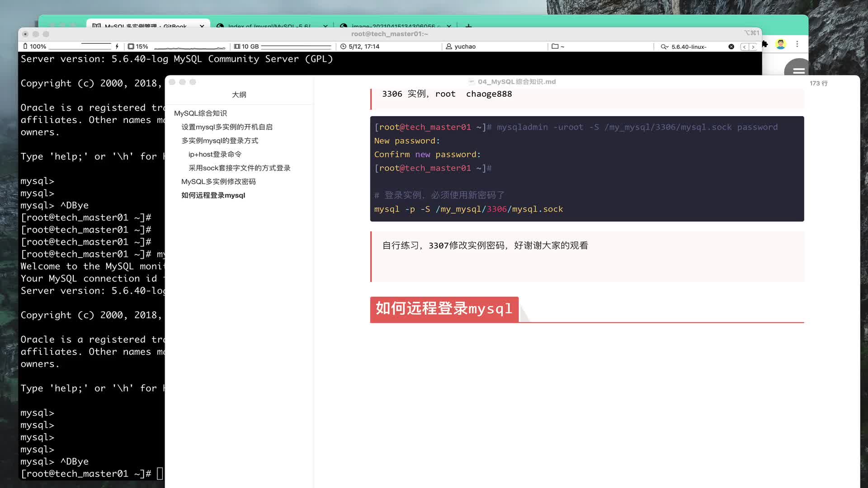Image resolution: width=868 pixels, height=488 pixels.
Task: Clear the terminal search field
Action: click(x=731, y=47)
